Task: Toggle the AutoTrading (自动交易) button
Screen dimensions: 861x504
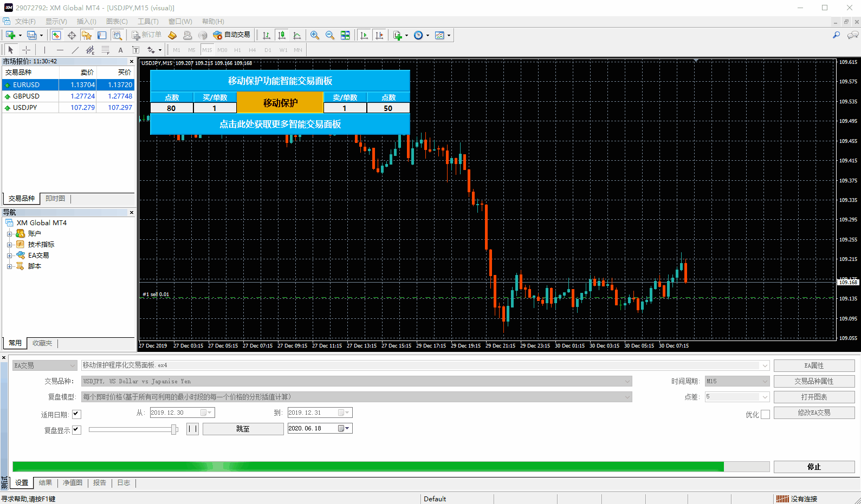Action: pos(232,35)
